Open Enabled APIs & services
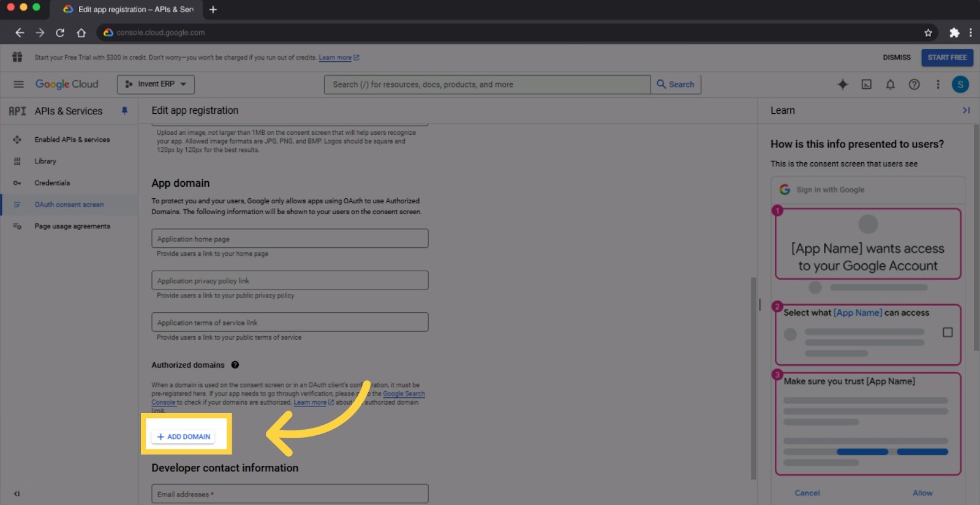Screen dimensions: 980x505 coord(72,140)
